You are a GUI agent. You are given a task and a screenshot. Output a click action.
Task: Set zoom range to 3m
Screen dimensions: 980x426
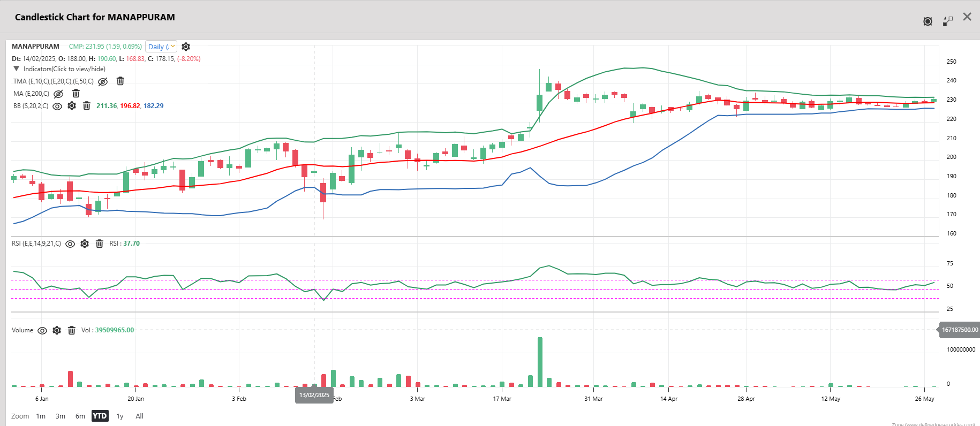(x=61, y=416)
